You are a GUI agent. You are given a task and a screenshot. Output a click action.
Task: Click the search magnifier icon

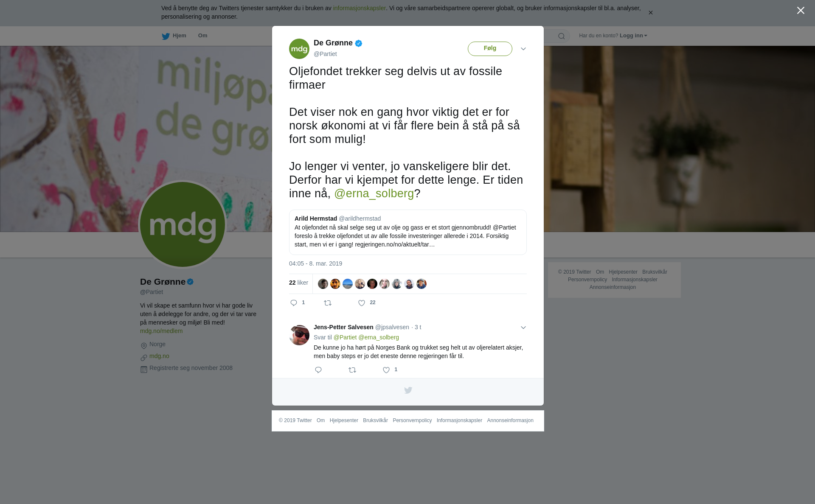click(562, 36)
